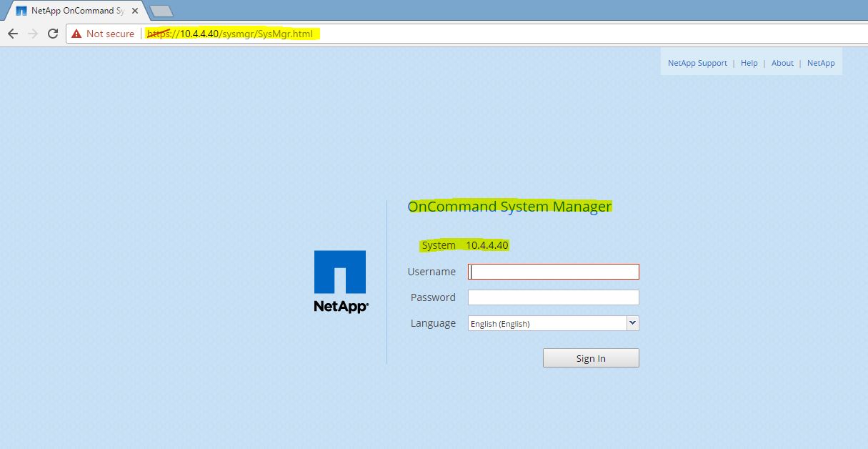Image resolution: width=868 pixels, height=449 pixels.
Task: Click the Sign In button
Action: pos(591,358)
